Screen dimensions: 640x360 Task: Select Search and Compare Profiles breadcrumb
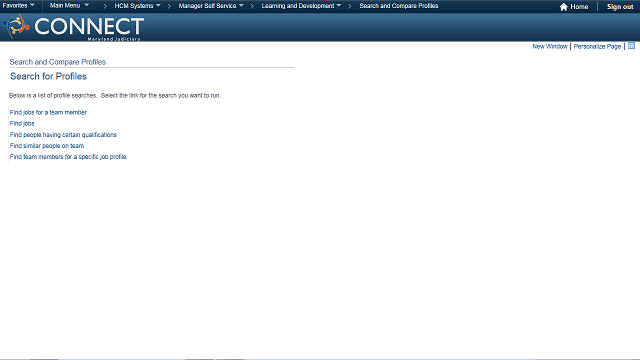pos(398,6)
